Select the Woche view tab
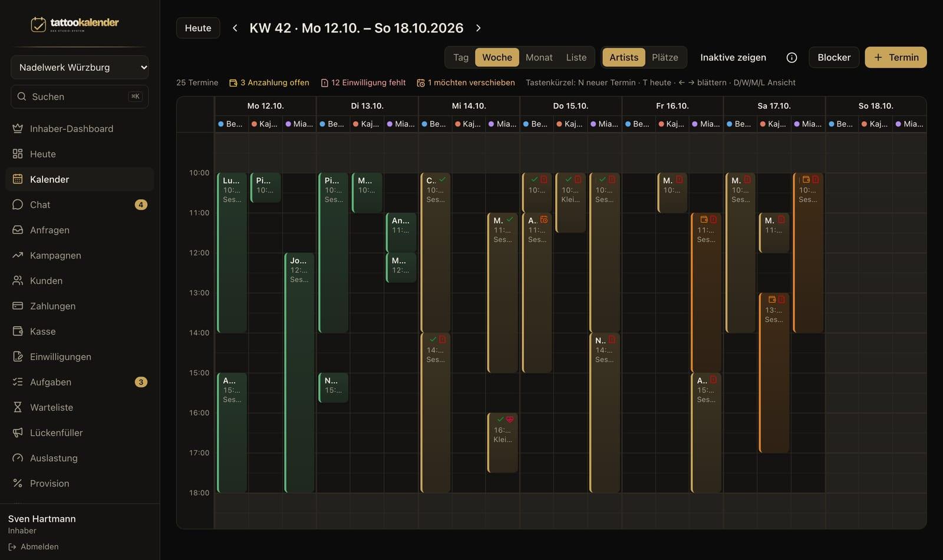Screen dimensions: 943x560 (x=497, y=57)
